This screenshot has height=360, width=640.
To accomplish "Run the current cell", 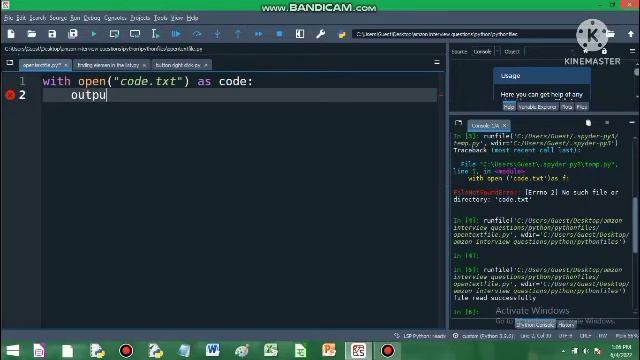I will point(114,34).
